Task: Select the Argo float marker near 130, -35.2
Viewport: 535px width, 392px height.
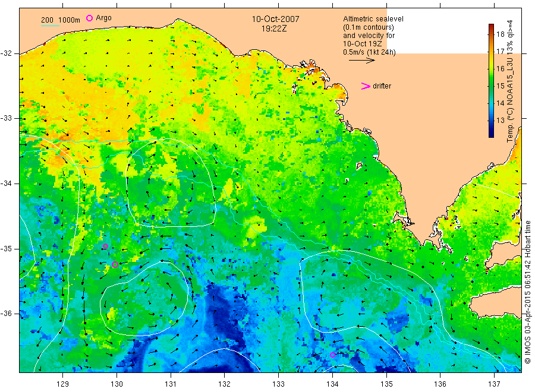Action: point(115,264)
